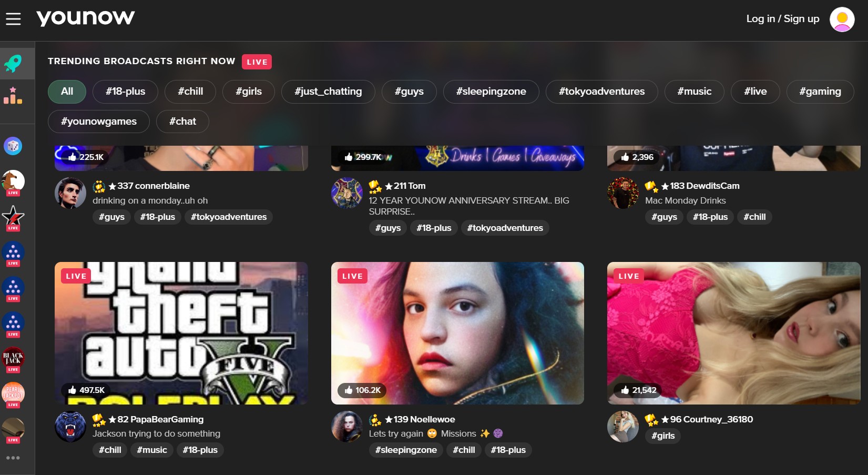This screenshot has width=868, height=475.
Task: Click the thumbs-up 2,396 likes badge
Action: (x=637, y=157)
